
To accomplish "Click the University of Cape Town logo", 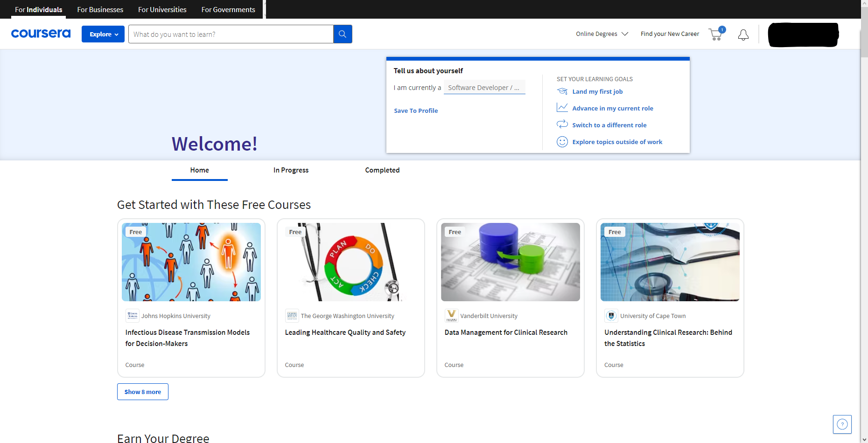I will pyautogui.click(x=611, y=316).
